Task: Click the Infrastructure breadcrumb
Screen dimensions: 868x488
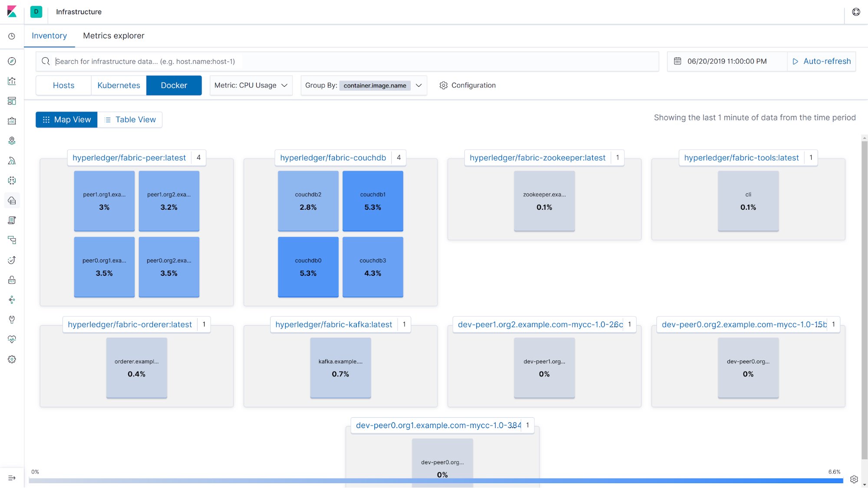Action: [79, 12]
